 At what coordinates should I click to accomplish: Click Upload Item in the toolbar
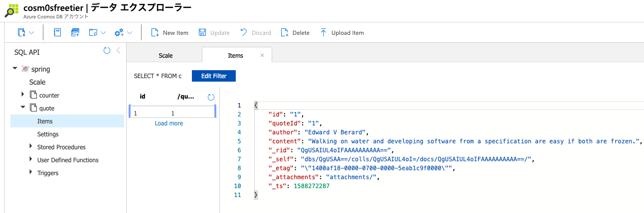[342, 33]
